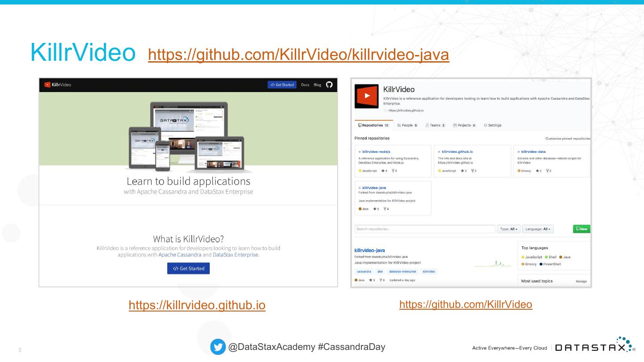Image resolution: width=644 pixels, height=362 pixels.
Task: Filter by JavaScript in Top languages
Action: click(532, 257)
